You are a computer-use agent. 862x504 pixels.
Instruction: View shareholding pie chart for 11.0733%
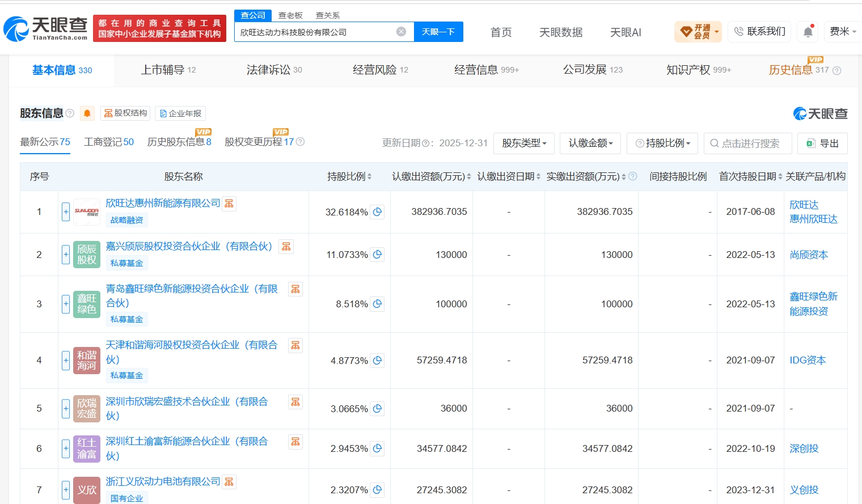point(378,255)
